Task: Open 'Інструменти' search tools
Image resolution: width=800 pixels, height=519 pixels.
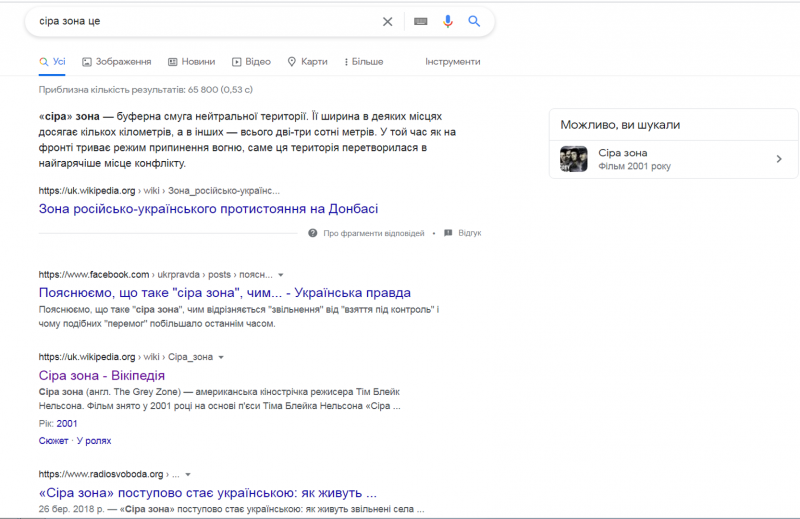Action: tap(453, 62)
